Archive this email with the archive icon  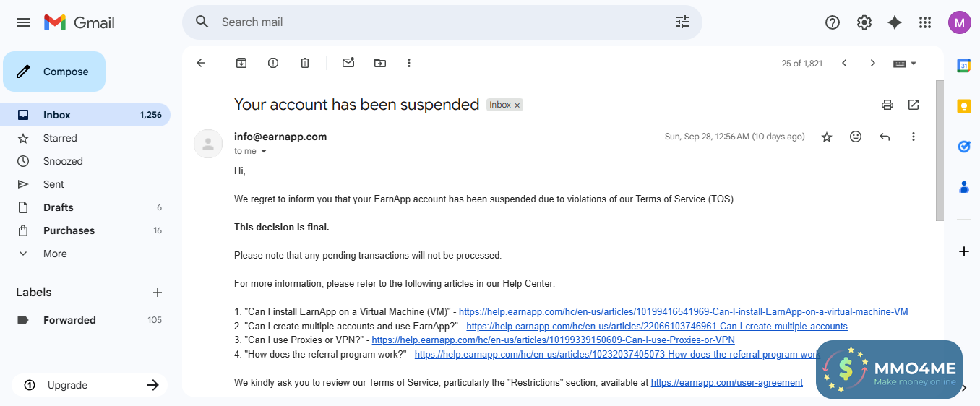[241, 63]
